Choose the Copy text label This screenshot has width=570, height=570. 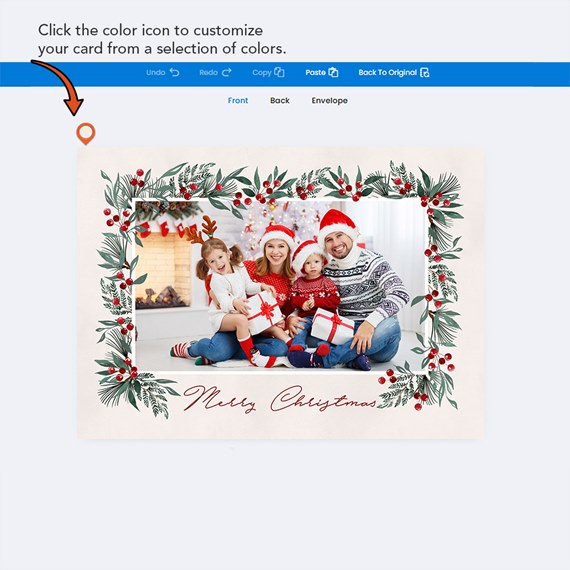(x=262, y=73)
